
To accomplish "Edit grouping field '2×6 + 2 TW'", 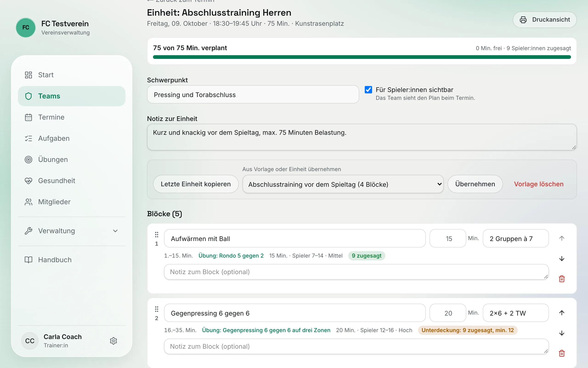I will (516, 313).
